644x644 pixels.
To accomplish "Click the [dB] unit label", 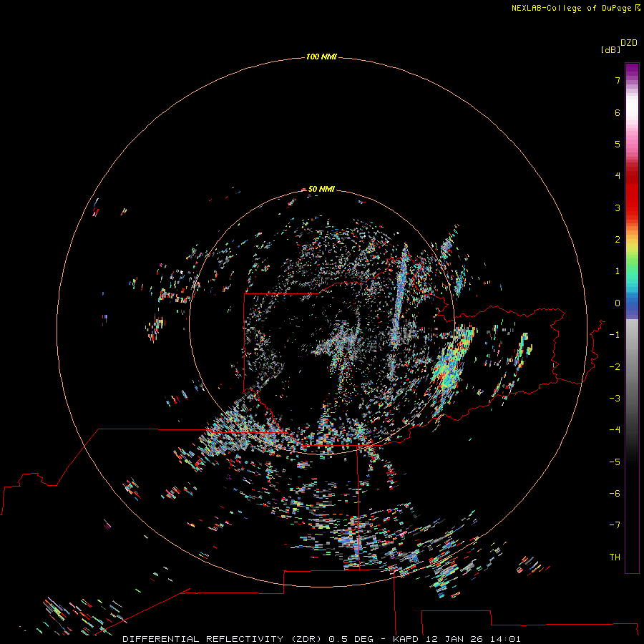I will [610, 49].
